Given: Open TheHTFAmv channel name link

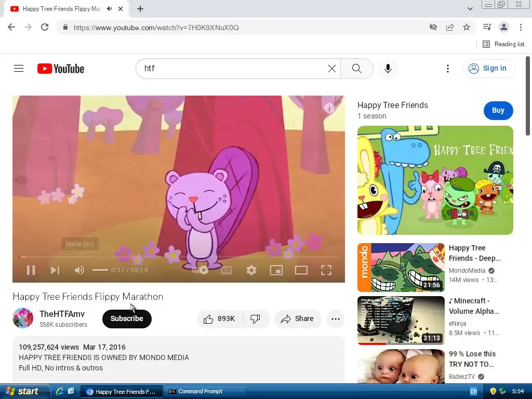Looking at the screenshot, I should (62, 314).
